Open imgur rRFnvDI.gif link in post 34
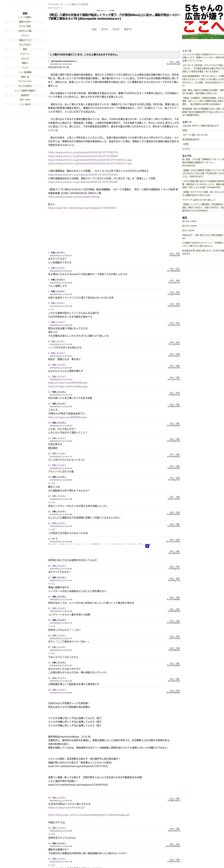This screenshot has width=224, height=868. pyautogui.click(x=66, y=808)
